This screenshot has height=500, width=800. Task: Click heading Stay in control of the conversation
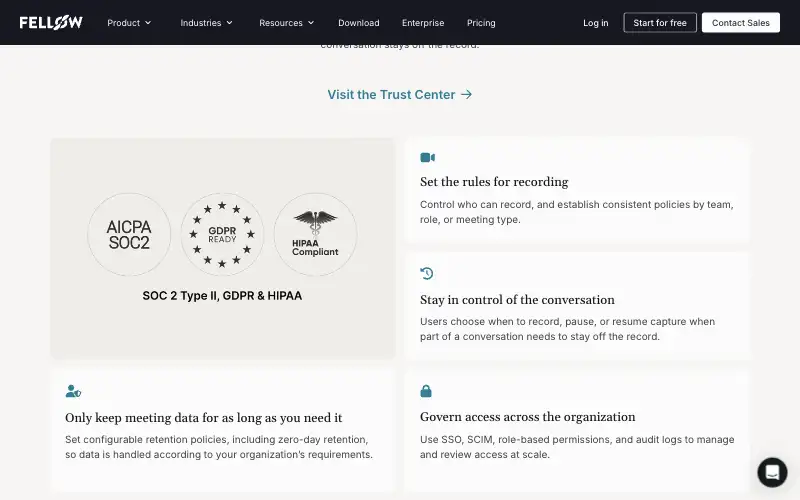point(517,299)
